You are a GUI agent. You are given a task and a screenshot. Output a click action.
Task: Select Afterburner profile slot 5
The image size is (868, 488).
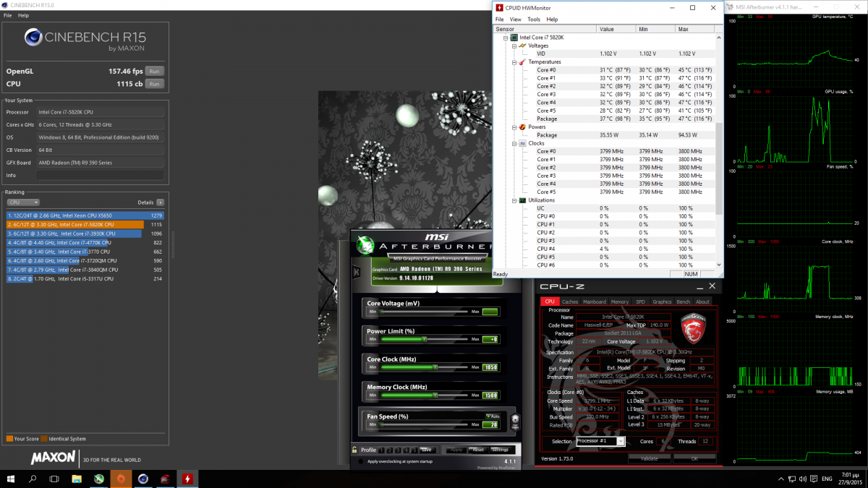pyautogui.click(x=414, y=450)
